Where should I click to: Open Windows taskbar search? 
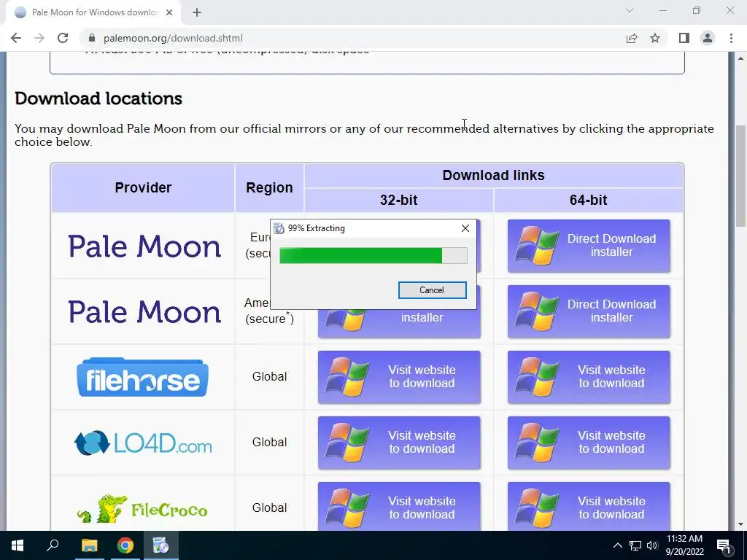coord(53,545)
